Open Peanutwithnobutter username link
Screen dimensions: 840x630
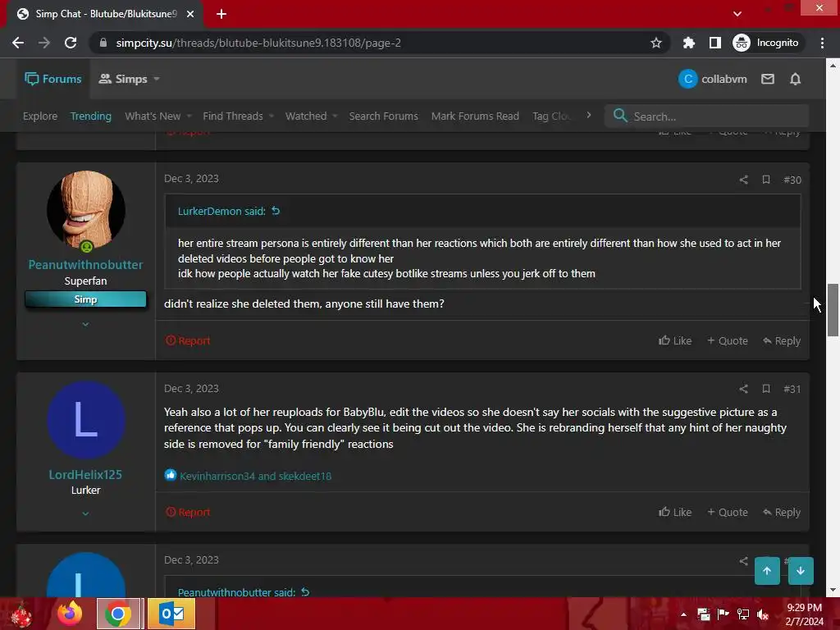[85, 265]
